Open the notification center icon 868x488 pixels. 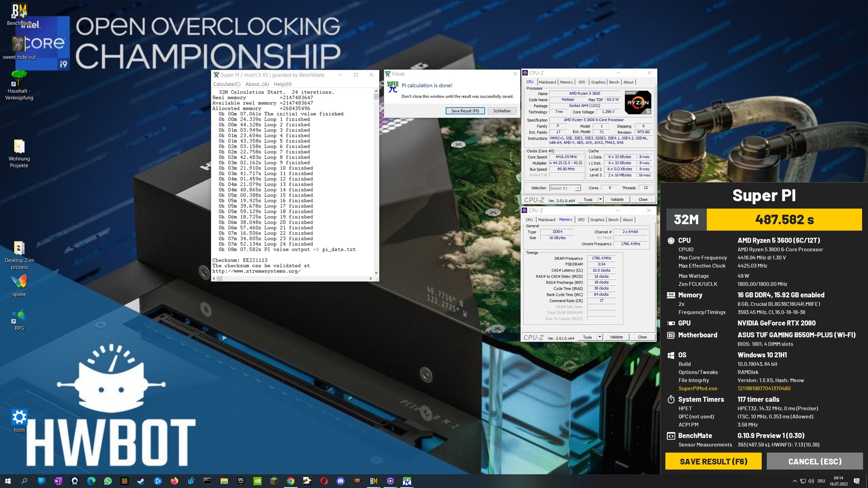click(x=856, y=481)
